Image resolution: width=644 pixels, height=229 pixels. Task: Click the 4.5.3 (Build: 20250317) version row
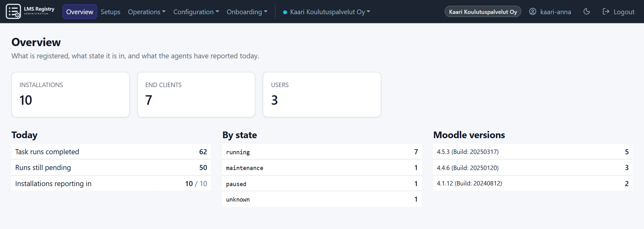click(x=533, y=152)
